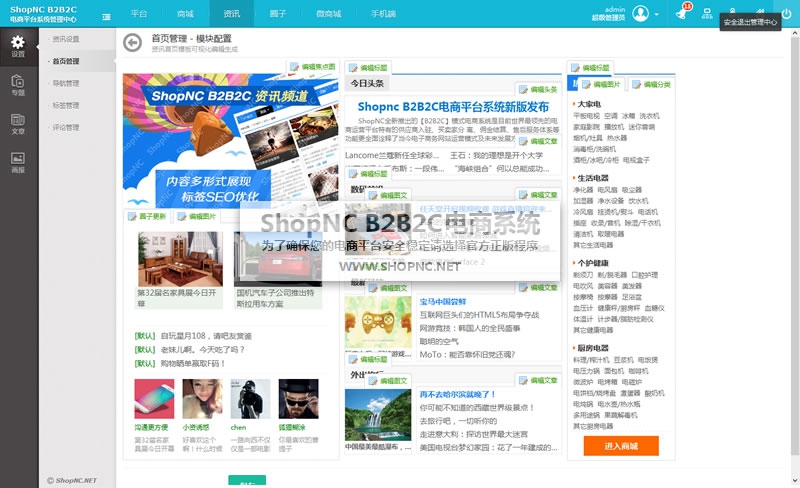Image resolution: width=800 pixels, height=488 pixels.
Task: Click 编辑文章 above 宝马中国尝鲜
Action: [x=538, y=288]
